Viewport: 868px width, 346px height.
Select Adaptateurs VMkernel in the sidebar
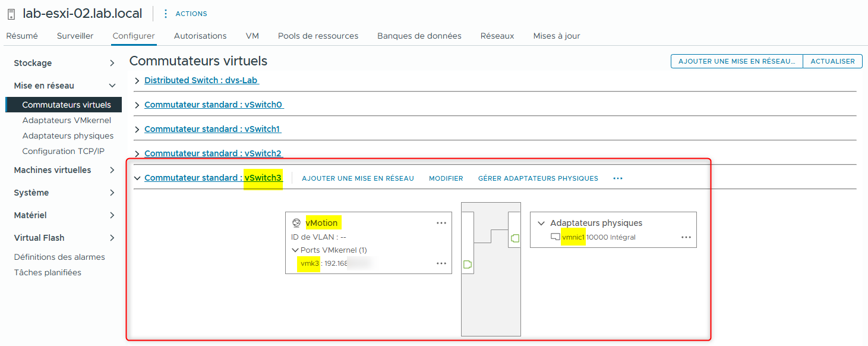tap(67, 120)
